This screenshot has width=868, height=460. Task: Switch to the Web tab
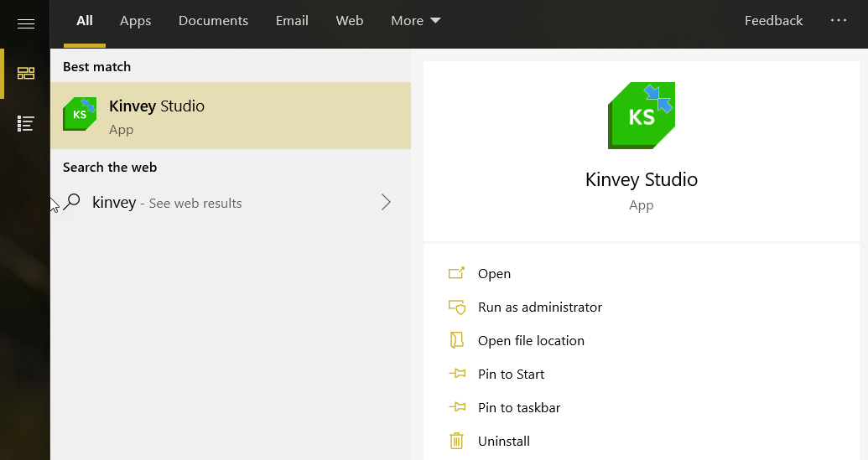(x=350, y=21)
